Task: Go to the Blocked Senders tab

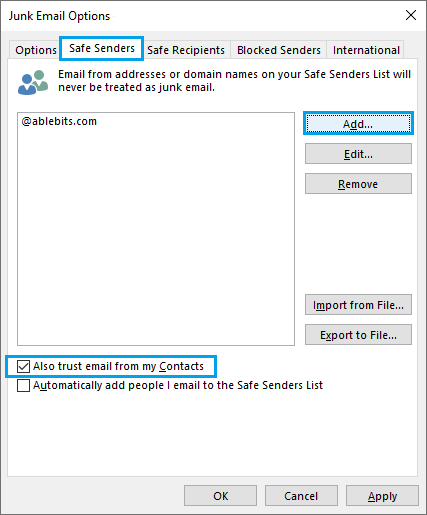Action: [279, 50]
